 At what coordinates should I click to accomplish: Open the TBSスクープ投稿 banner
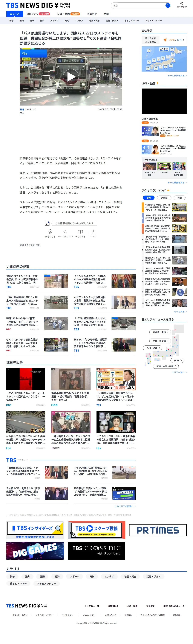tap(96, 530)
